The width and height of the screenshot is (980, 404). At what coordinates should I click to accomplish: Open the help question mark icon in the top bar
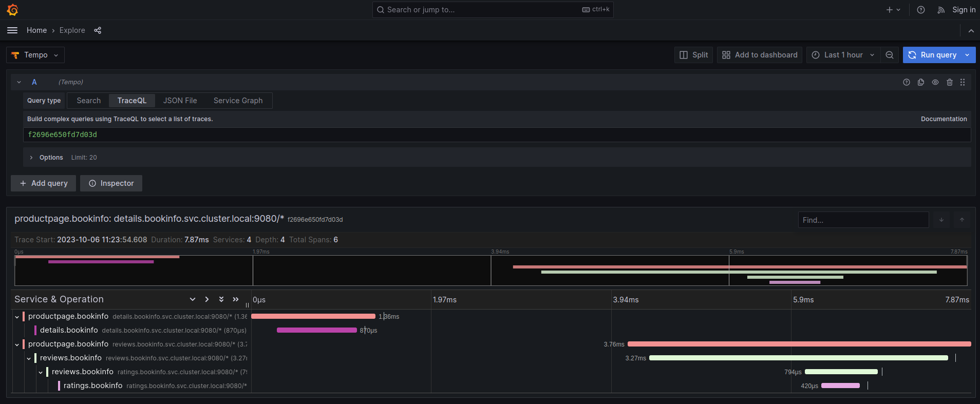click(x=921, y=10)
